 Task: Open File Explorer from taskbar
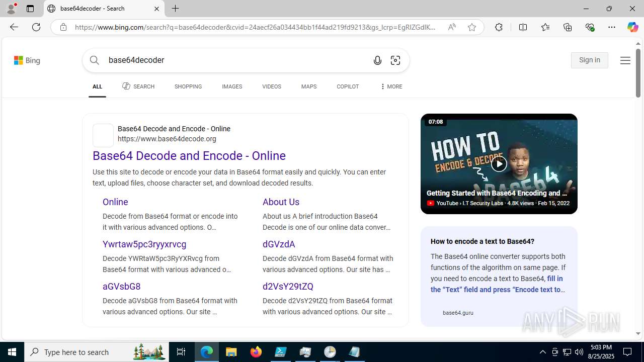pos(231,352)
